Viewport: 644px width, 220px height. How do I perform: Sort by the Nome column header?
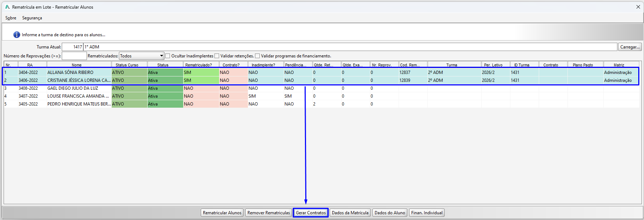[79, 65]
